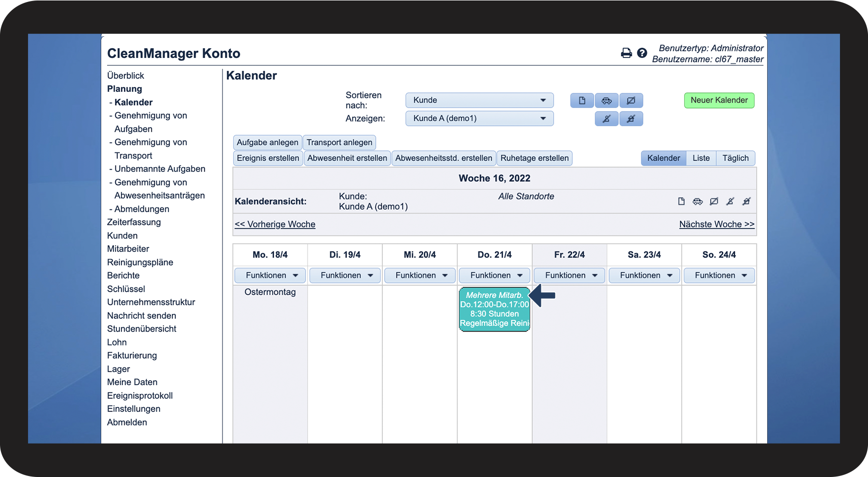Screen dimensions: 868x477
Task: Switch to the Kalender view tab
Action: click(x=664, y=158)
